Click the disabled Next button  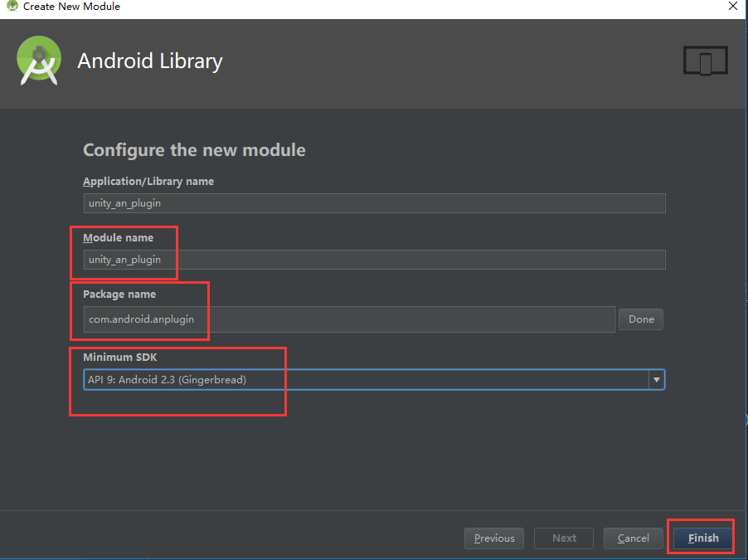coord(563,538)
